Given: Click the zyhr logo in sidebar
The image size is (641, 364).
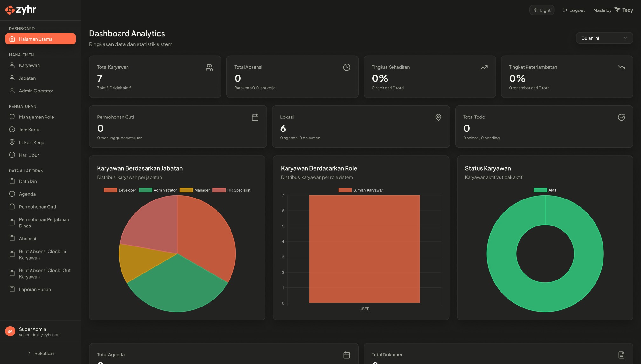Looking at the screenshot, I should 20,10.
